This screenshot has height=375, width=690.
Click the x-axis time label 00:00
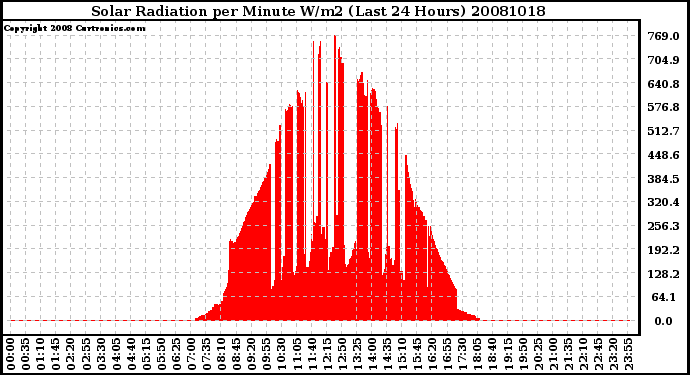11,354
